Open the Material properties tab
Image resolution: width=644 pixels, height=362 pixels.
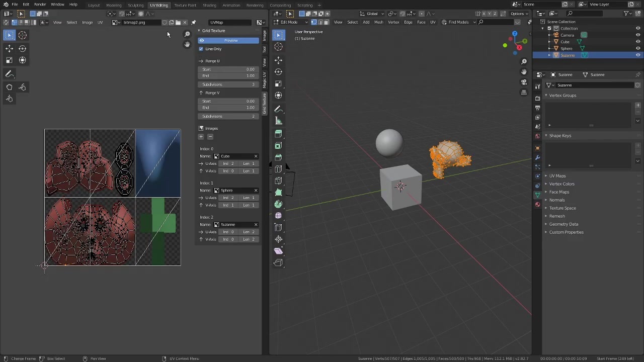click(x=537, y=204)
